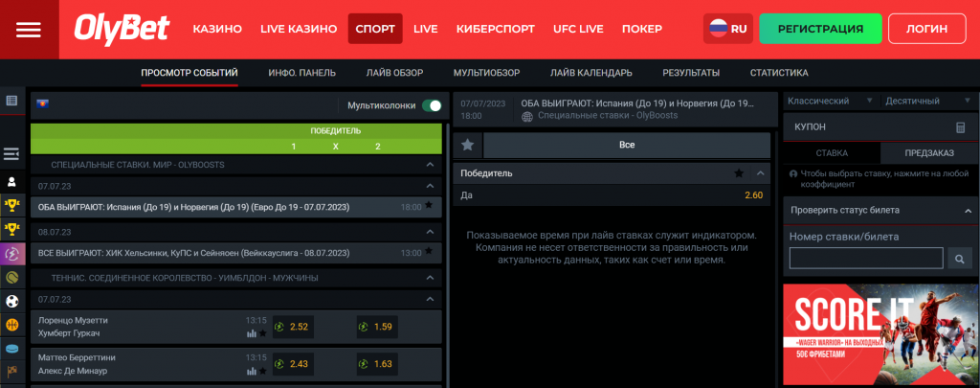Click the OlyBet logo
Viewport: 980px width, 388px height.
point(122,29)
